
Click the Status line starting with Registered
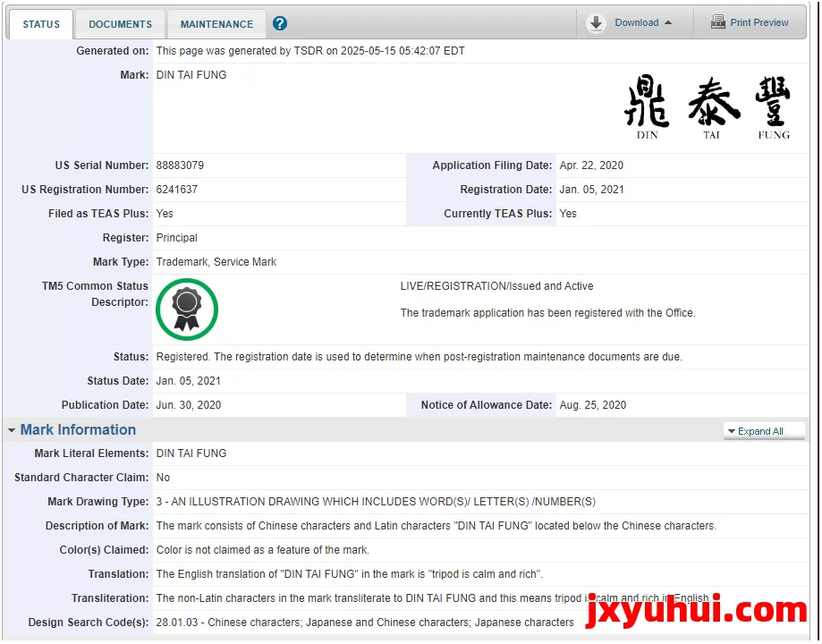point(419,357)
